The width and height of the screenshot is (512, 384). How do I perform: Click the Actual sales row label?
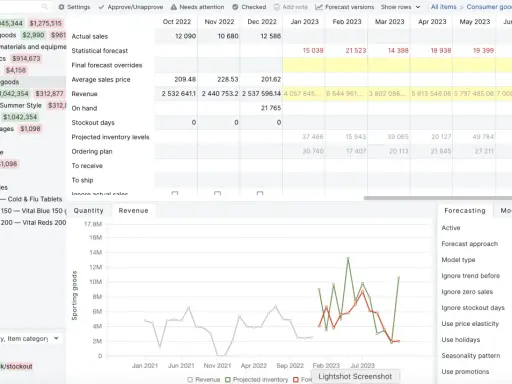pyautogui.click(x=90, y=36)
